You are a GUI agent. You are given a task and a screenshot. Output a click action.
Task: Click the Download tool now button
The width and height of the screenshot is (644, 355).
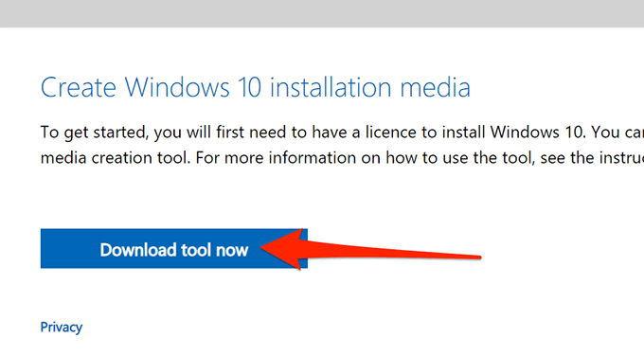click(x=173, y=249)
